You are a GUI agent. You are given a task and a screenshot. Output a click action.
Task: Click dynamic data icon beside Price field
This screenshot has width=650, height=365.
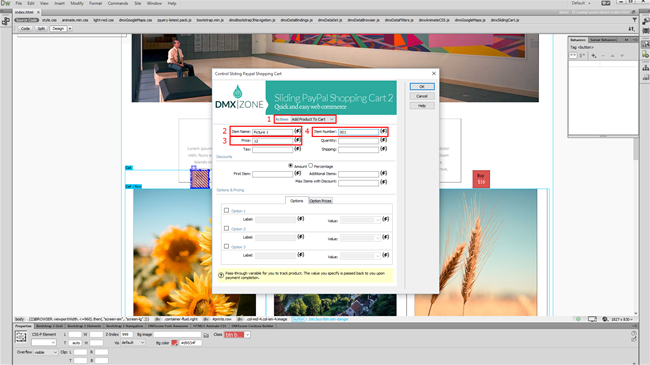tap(297, 140)
